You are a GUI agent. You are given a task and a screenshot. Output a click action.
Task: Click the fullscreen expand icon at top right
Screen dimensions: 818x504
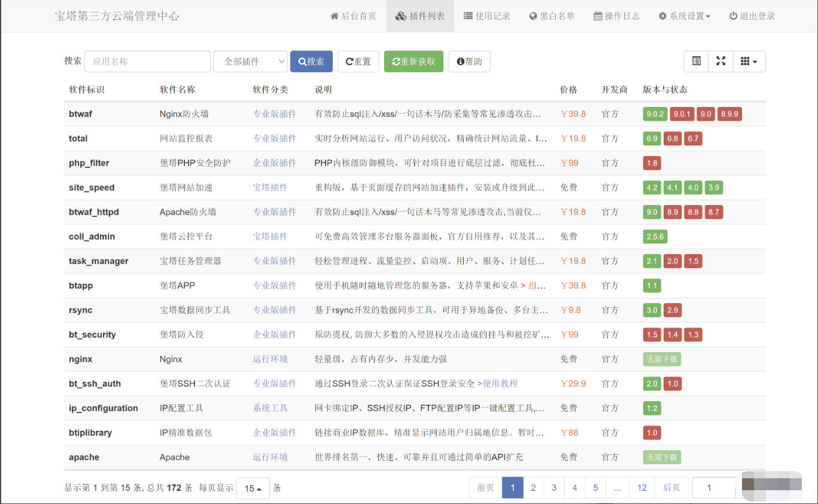click(720, 61)
